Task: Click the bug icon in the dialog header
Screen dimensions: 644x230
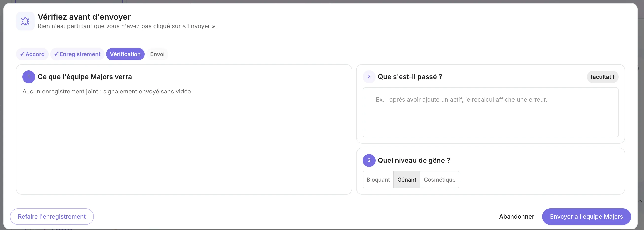Action: point(25,21)
